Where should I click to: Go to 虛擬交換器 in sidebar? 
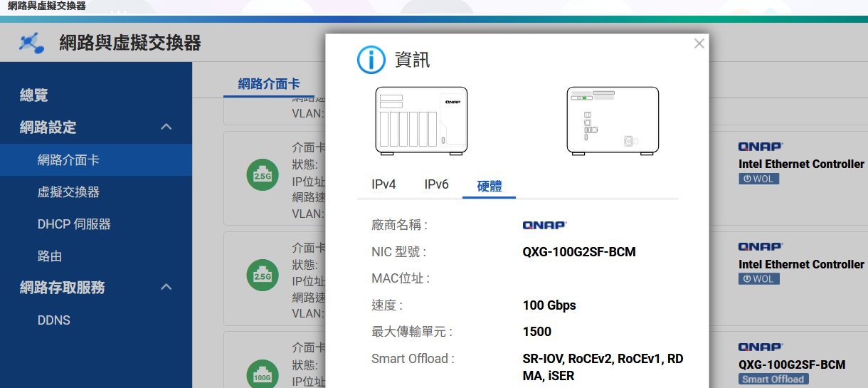[x=68, y=192]
